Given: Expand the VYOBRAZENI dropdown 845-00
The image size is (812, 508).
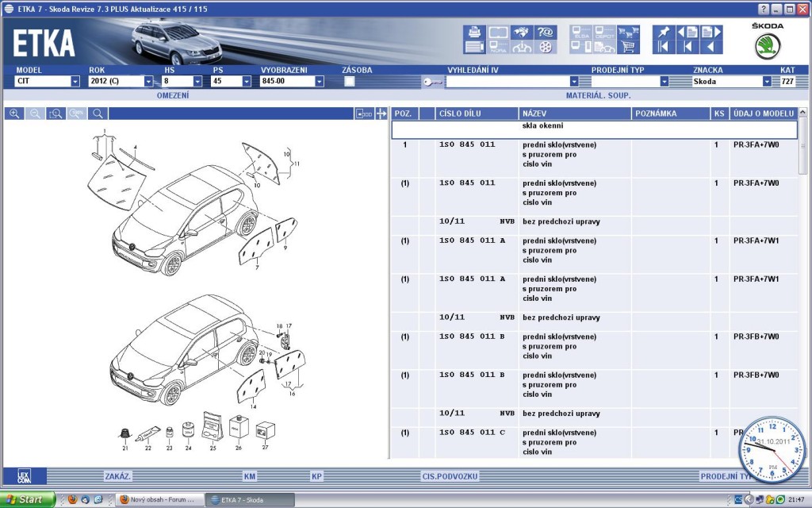Looking at the screenshot, I should (x=320, y=81).
